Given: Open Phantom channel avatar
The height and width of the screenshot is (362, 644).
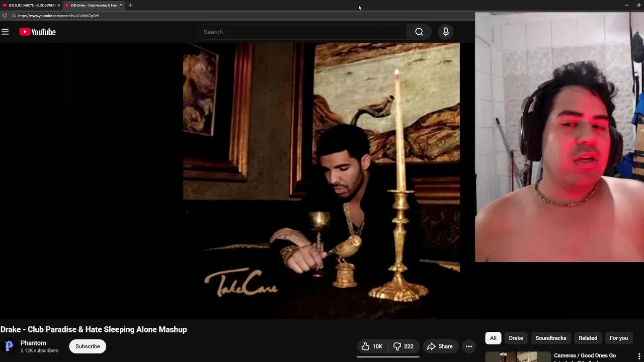Looking at the screenshot, I should coord(9,346).
